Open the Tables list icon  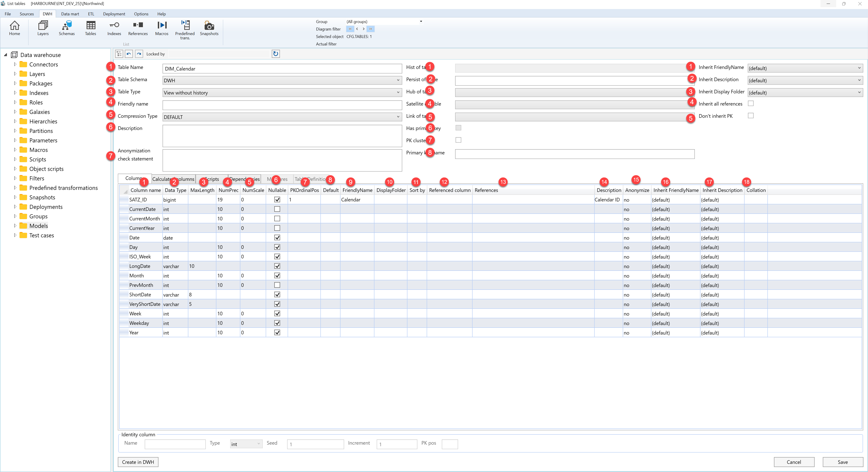[90, 28]
